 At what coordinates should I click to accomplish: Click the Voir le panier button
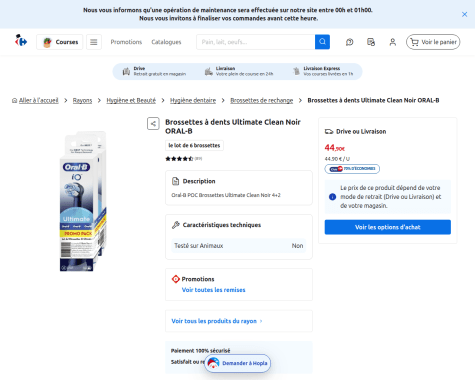(433, 42)
